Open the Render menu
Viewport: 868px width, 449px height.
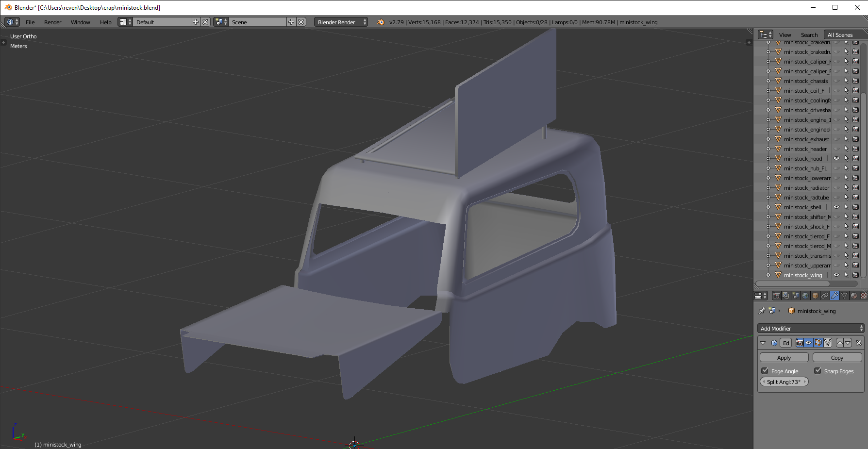coord(52,22)
